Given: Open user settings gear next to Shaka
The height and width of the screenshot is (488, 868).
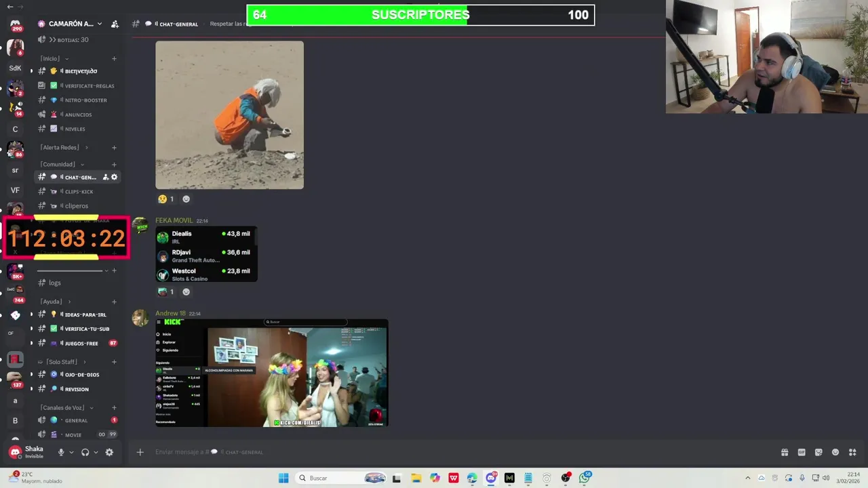Looking at the screenshot, I should pos(109,452).
